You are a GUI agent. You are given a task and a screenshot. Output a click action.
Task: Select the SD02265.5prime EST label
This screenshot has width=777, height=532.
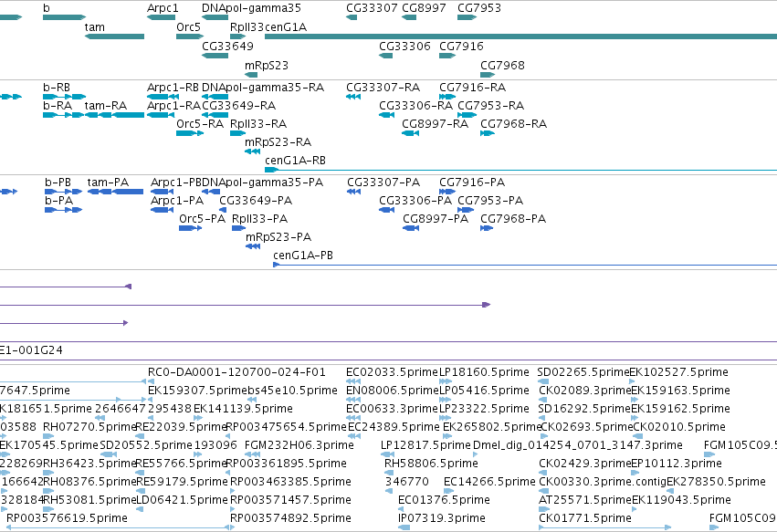pos(583,372)
